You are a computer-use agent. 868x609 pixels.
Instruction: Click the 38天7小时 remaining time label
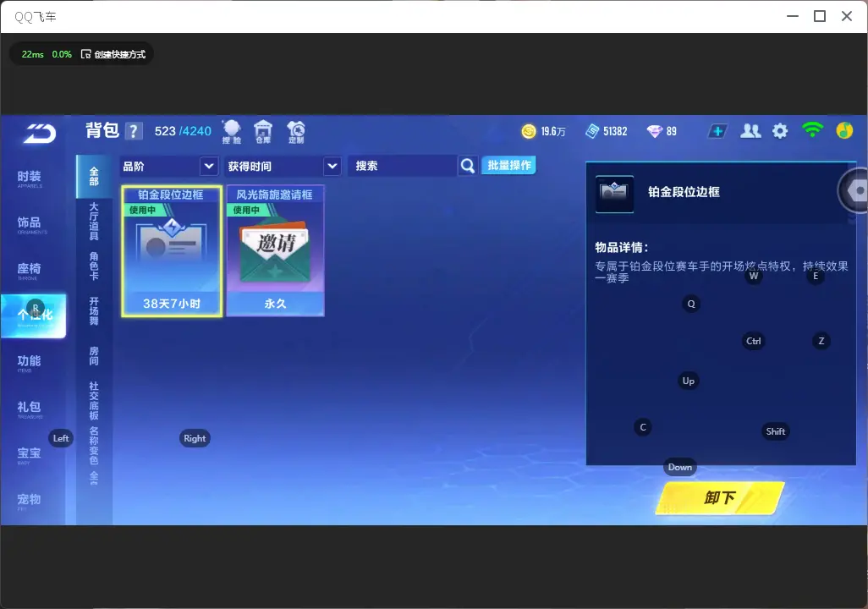click(x=172, y=304)
